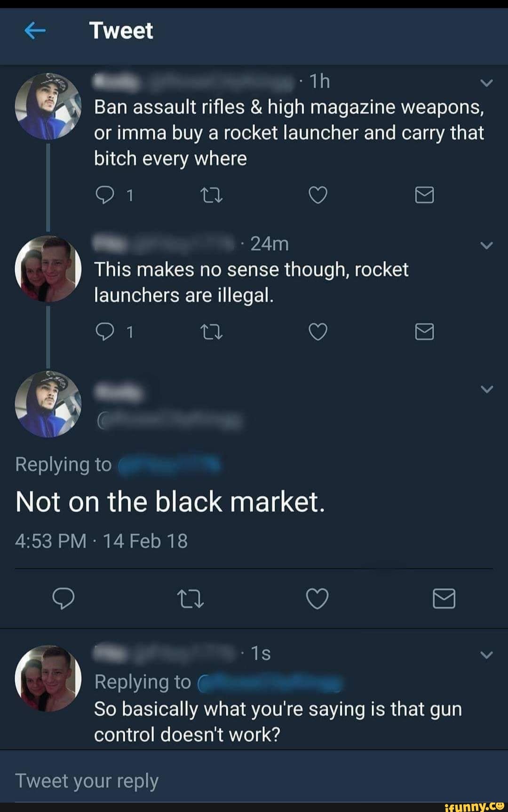This screenshot has width=508, height=812.
Task: Open options chevron on the 24m tweet
Action: 487,245
